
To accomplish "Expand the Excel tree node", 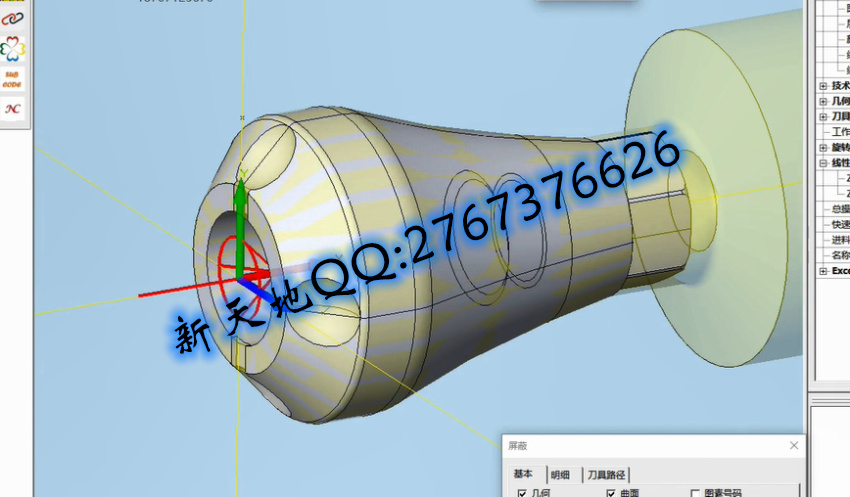I will pos(823,271).
